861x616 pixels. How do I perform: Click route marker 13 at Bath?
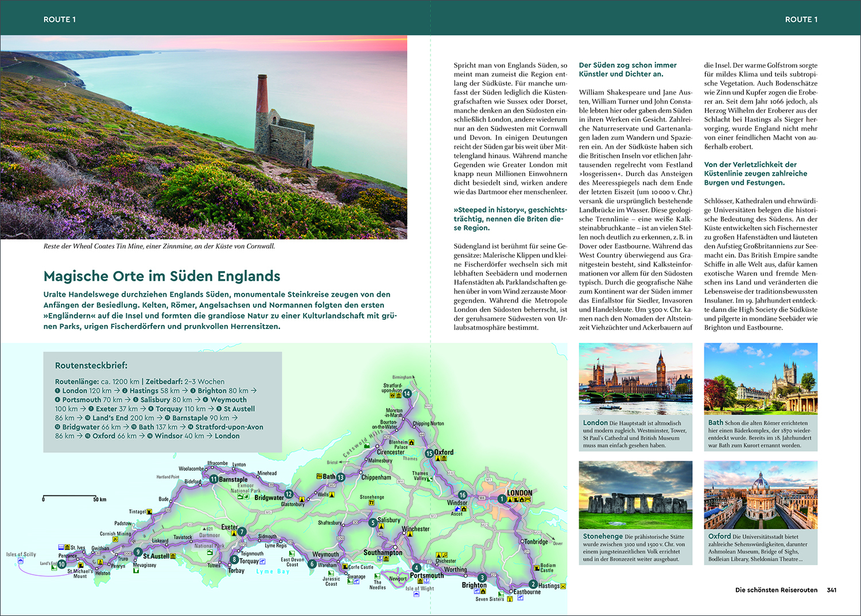click(340, 477)
